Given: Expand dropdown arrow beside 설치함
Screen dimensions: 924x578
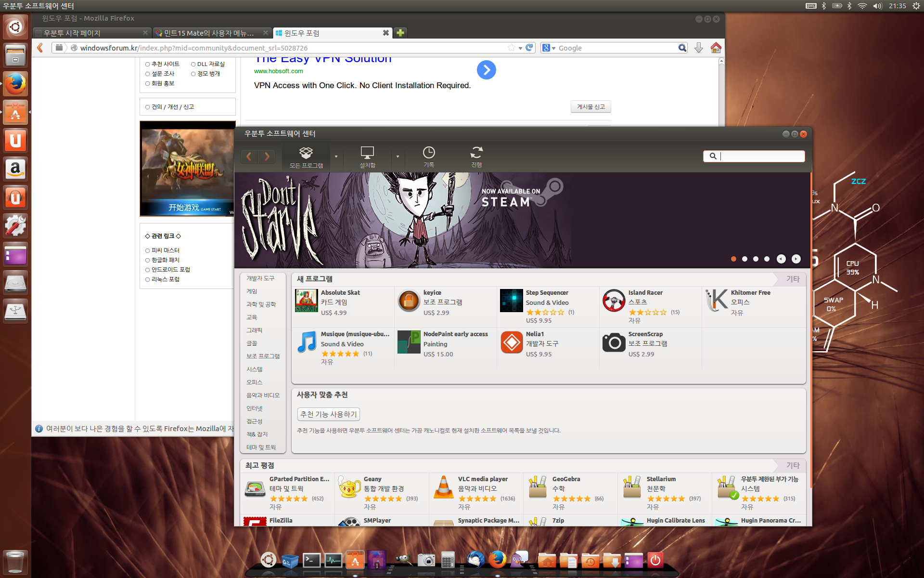Looking at the screenshot, I should point(398,157).
